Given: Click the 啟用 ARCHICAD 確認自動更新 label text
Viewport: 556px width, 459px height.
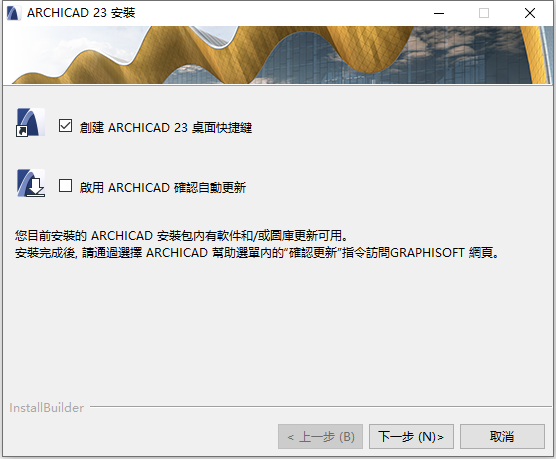Looking at the screenshot, I should pos(162,188).
